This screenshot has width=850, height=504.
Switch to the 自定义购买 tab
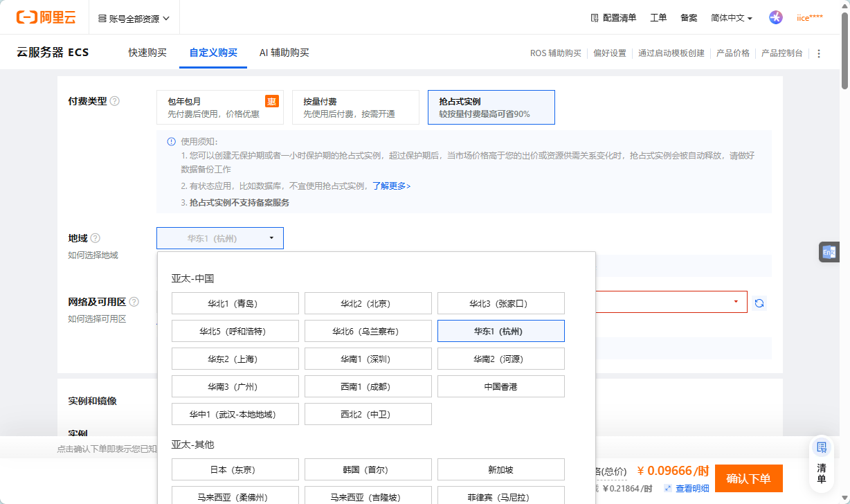point(213,53)
